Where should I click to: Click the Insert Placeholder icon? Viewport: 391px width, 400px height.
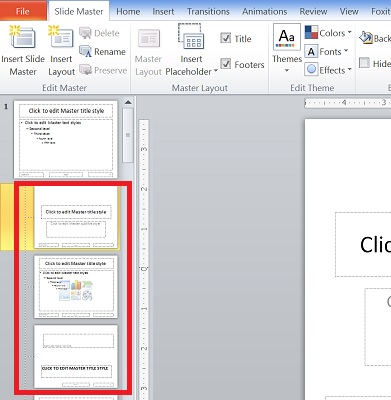tap(191, 36)
